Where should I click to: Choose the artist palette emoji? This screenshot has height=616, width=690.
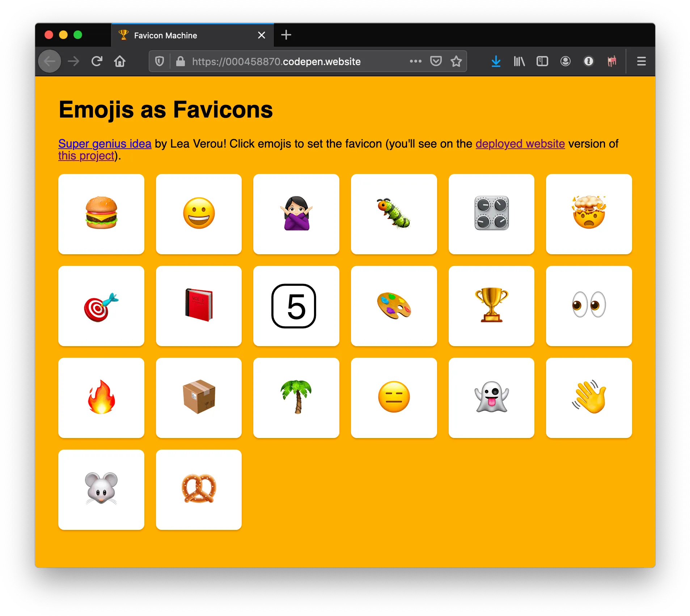(394, 306)
